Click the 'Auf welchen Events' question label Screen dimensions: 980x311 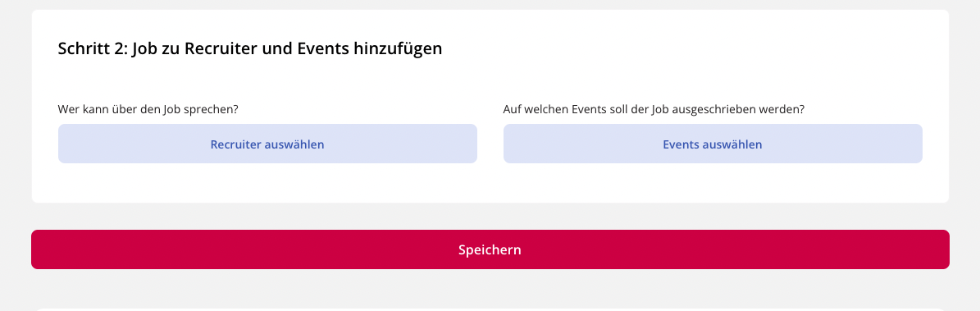tap(654, 109)
